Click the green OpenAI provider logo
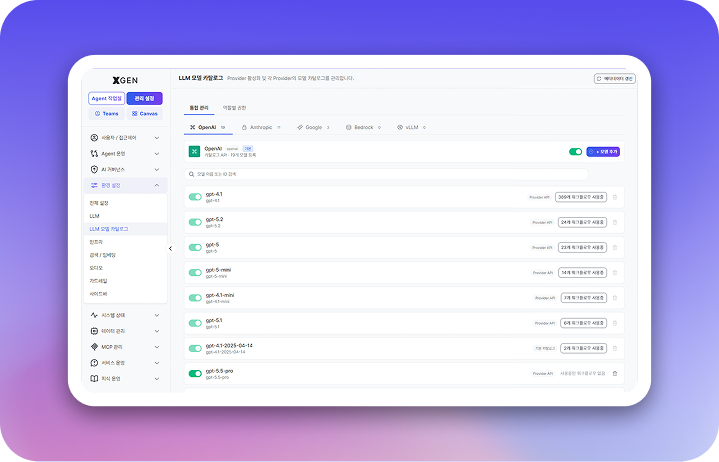 194,151
